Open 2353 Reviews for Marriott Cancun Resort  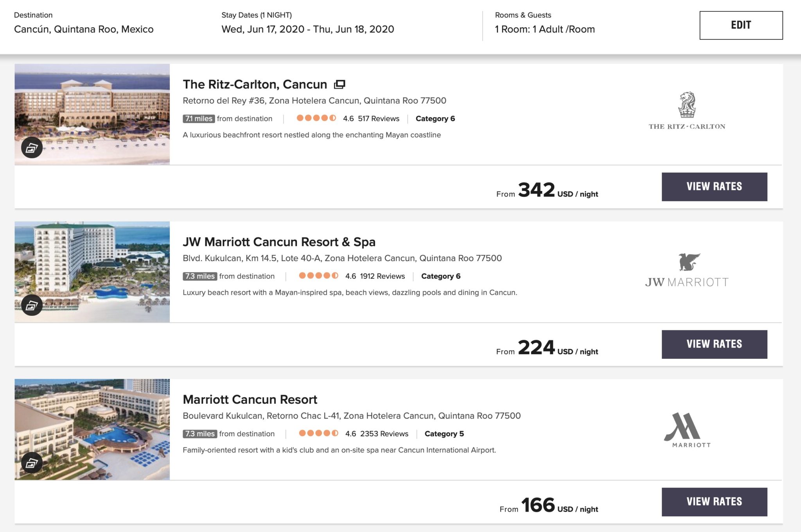tap(385, 433)
